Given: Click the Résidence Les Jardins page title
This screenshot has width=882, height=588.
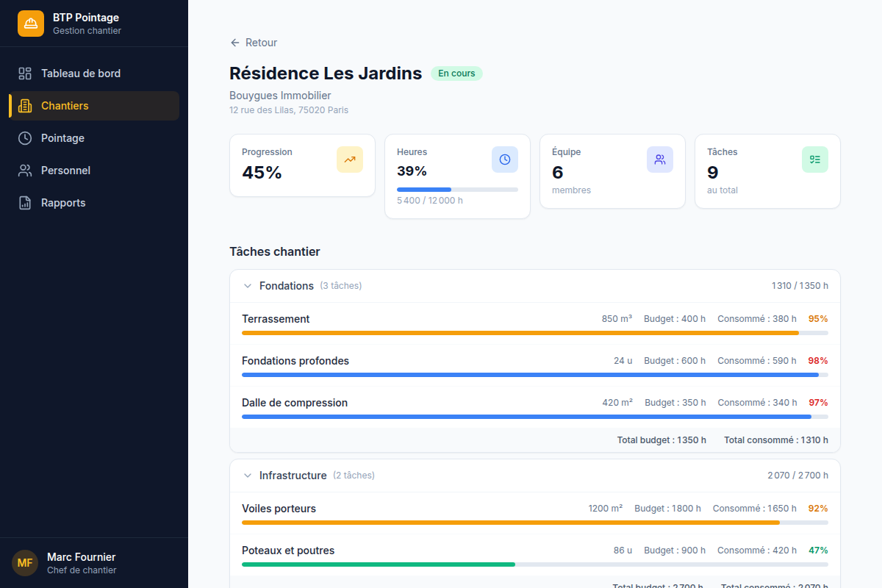Looking at the screenshot, I should click(x=326, y=73).
